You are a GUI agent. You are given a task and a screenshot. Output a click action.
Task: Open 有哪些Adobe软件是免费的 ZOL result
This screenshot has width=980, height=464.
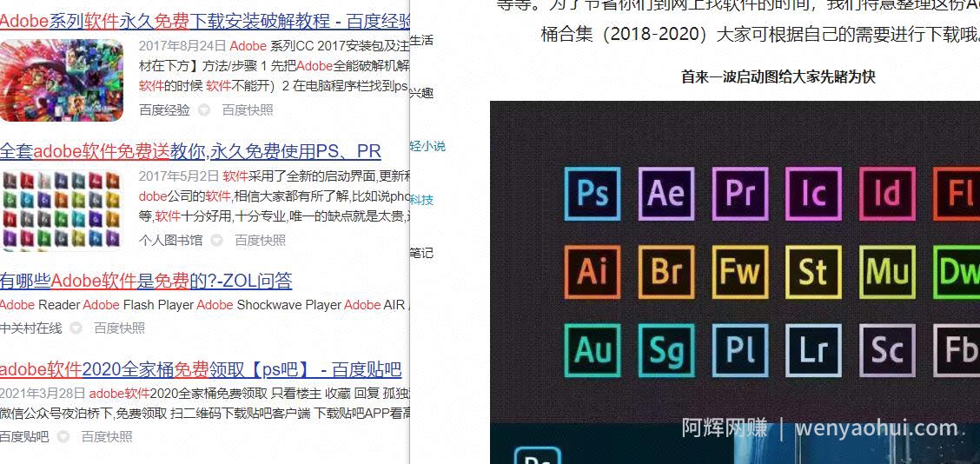pyautogui.click(x=146, y=281)
